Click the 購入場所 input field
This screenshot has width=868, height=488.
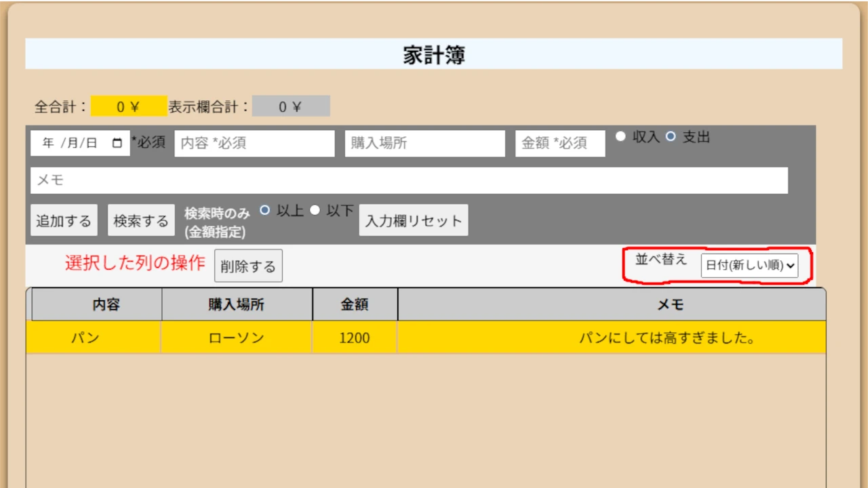coord(425,144)
